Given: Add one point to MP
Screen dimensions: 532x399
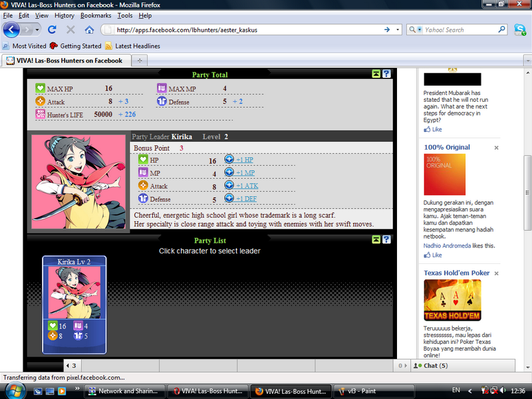Looking at the screenshot, I should [245, 173].
